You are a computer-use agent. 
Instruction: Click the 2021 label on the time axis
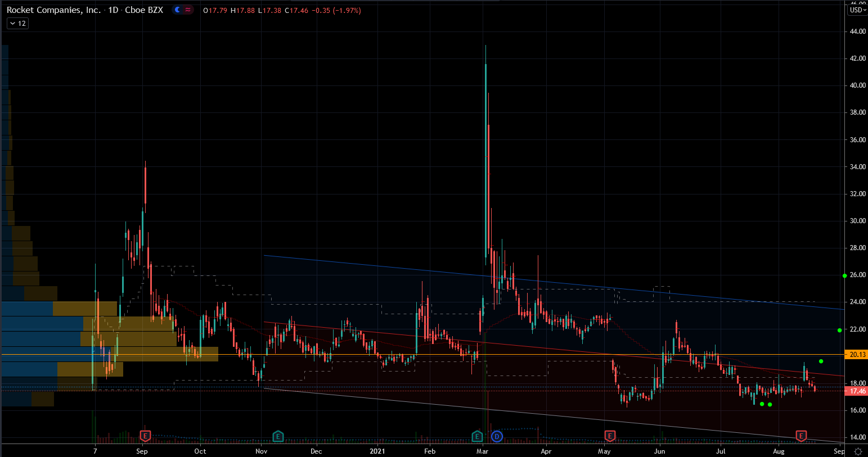click(377, 451)
